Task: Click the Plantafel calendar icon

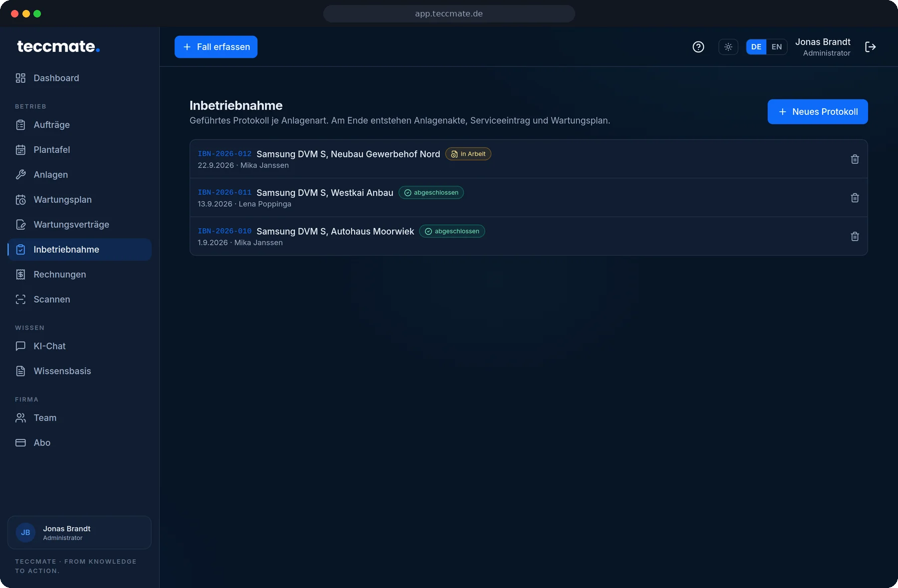Action: (x=20, y=150)
